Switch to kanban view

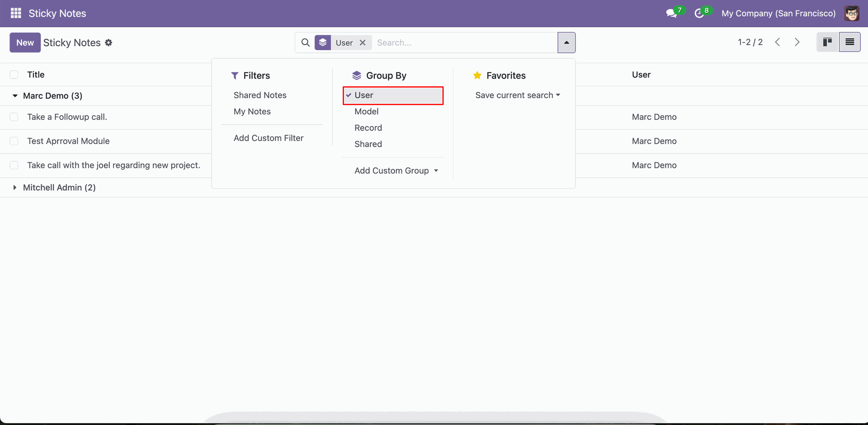pos(827,42)
